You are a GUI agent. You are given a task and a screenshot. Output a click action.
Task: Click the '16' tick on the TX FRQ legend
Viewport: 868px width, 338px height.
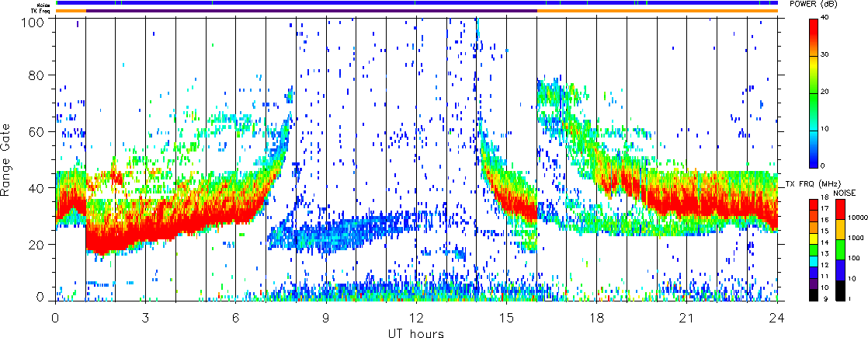click(x=825, y=220)
